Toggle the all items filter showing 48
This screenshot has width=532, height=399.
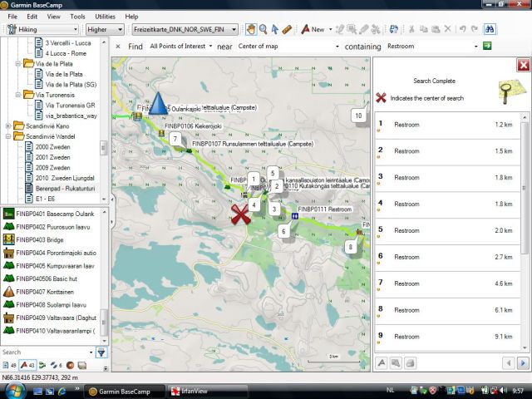pyautogui.click(x=9, y=366)
